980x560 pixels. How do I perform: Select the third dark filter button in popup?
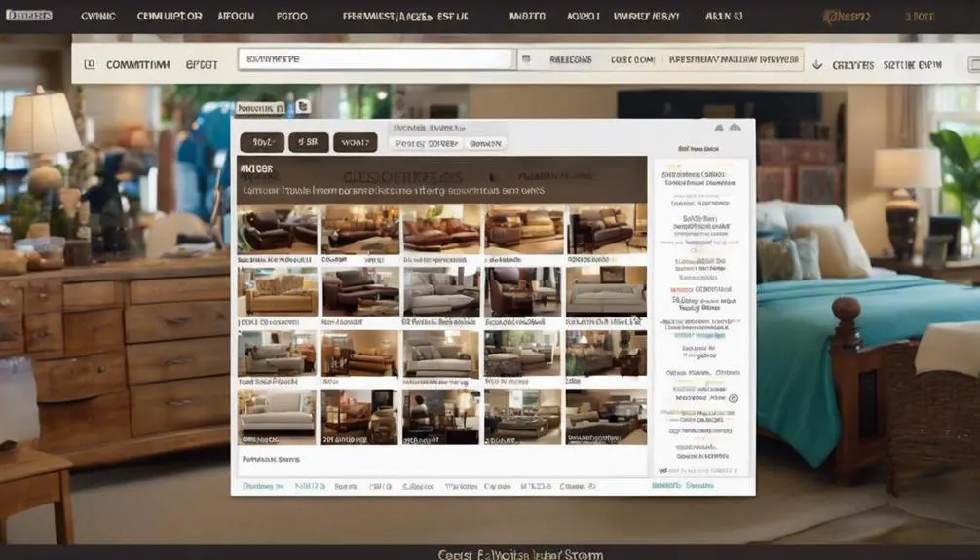(x=355, y=143)
